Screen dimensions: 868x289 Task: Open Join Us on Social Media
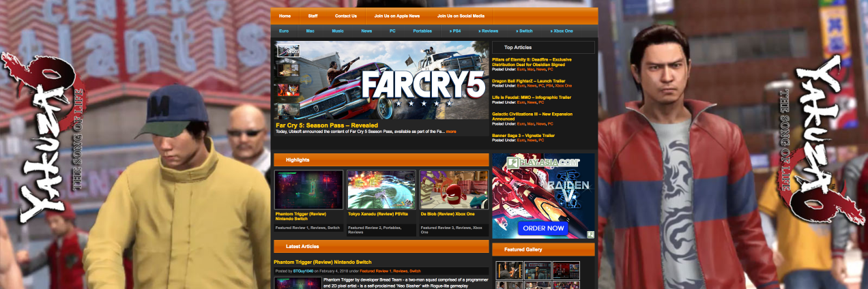click(x=461, y=16)
